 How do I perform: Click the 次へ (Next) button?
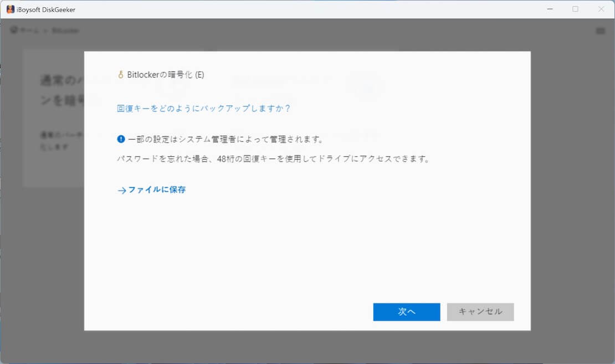pyautogui.click(x=406, y=312)
